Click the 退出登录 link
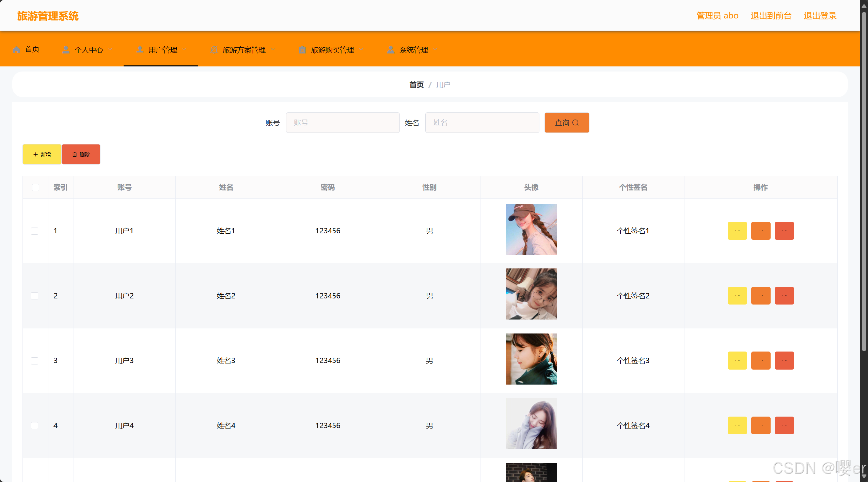868x482 pixels. [820, 16]
